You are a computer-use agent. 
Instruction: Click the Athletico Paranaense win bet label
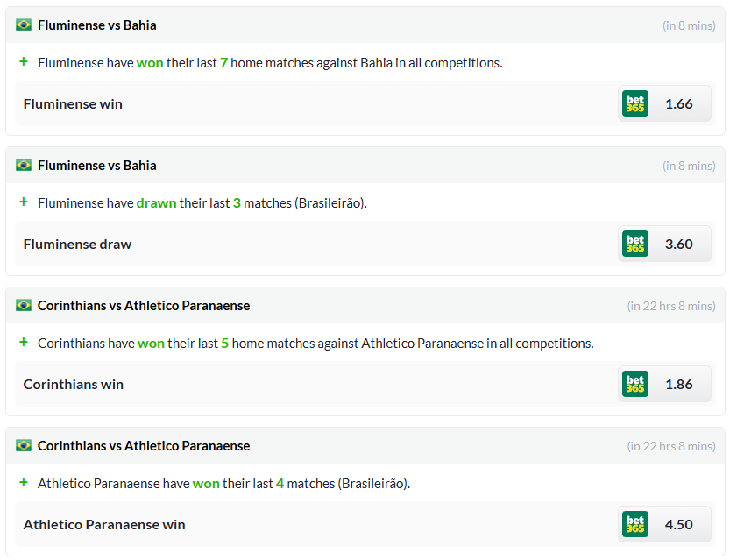(104, 524)
